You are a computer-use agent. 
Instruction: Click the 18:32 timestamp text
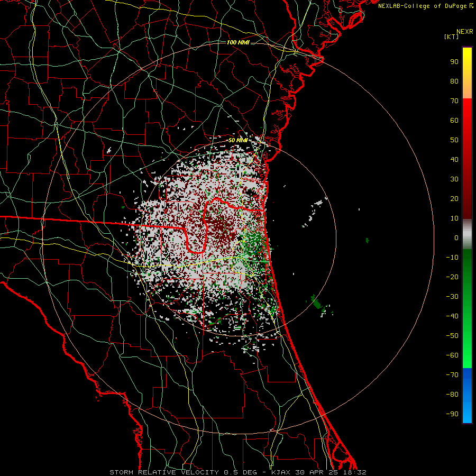[354, 472]
